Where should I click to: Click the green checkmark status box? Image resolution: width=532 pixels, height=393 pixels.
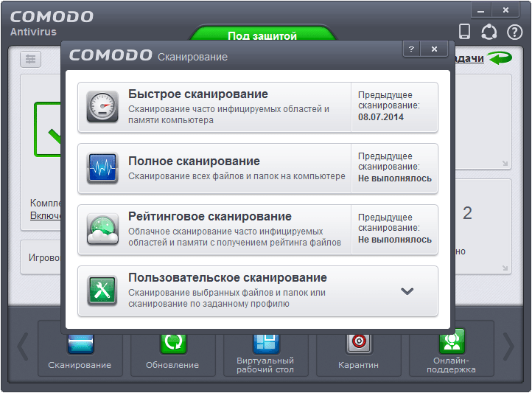[47, 129]
